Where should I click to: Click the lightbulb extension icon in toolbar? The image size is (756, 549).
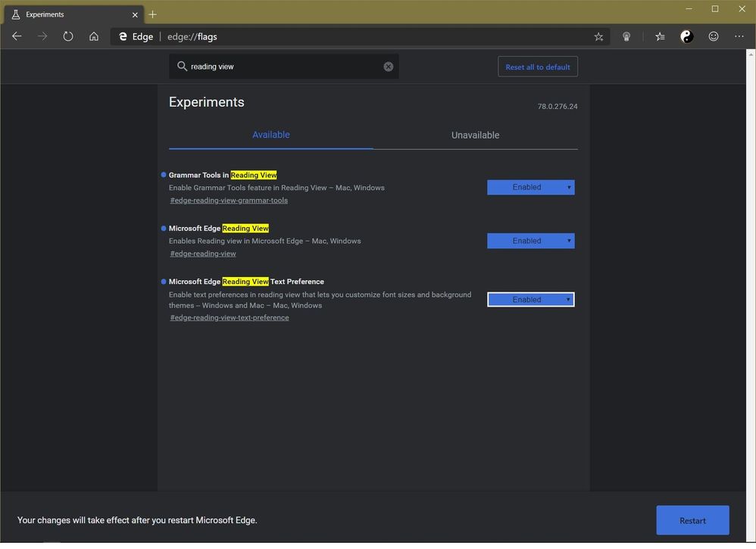coord(626,36)
